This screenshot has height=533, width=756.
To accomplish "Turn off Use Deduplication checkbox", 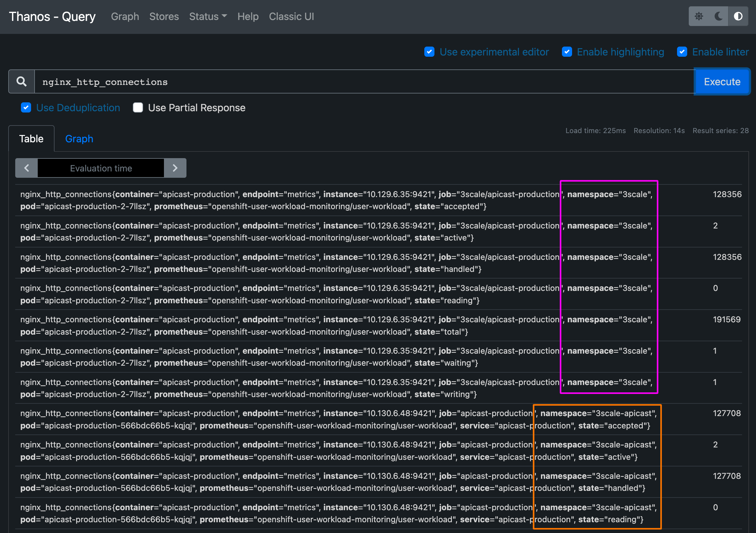I will [26, 108].
